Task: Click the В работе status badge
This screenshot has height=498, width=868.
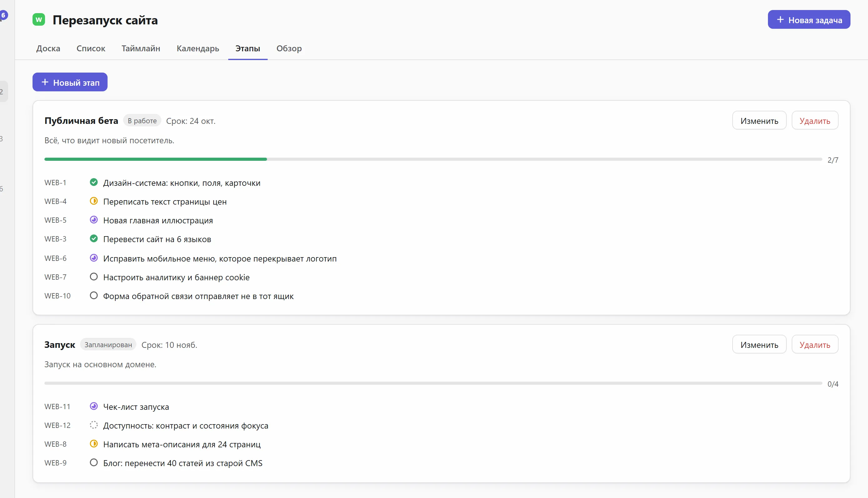Action: (142, 121)
